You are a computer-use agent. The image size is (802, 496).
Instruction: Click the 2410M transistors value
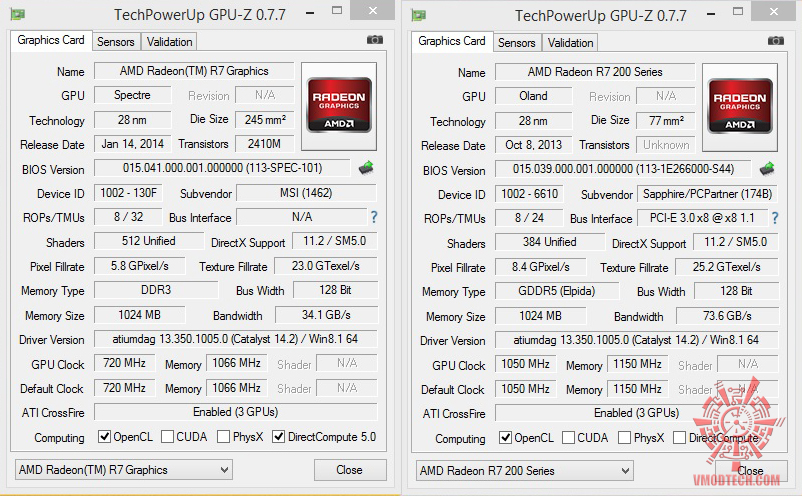pyautogui.click(x=265, y=144)
